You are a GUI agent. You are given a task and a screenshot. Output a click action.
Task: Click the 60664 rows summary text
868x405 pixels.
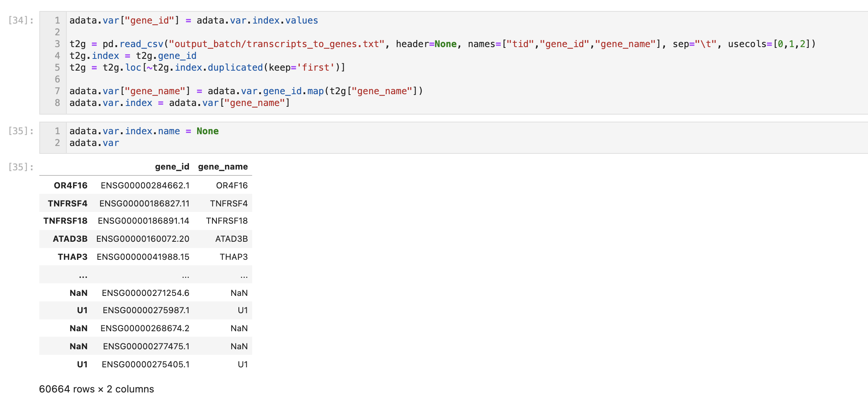tap(97, 389)
